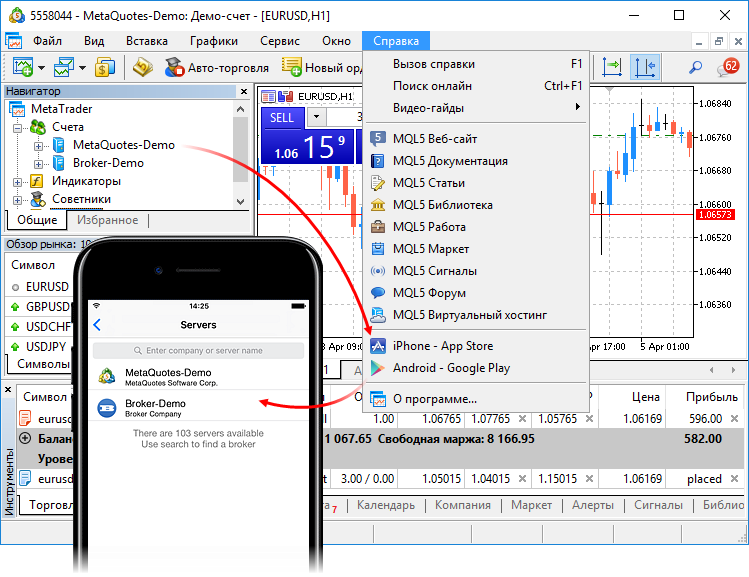Open О программе... menu item
Screen dimensions: 749x577
point(476,399)
